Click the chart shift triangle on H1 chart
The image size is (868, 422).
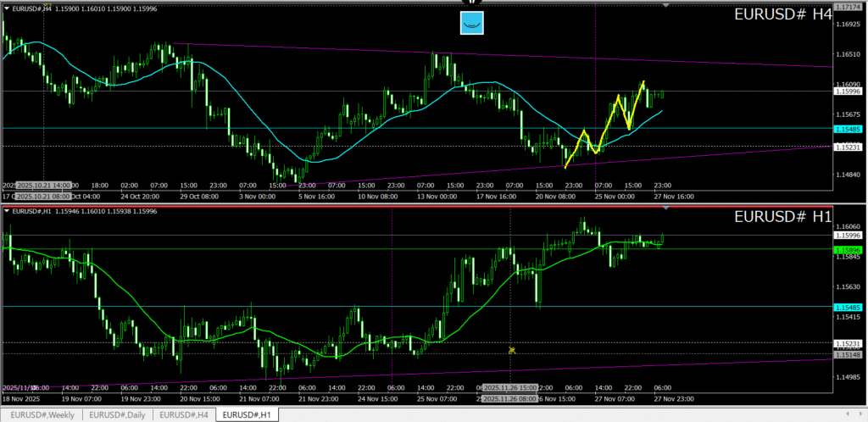(x=665, y=208)
